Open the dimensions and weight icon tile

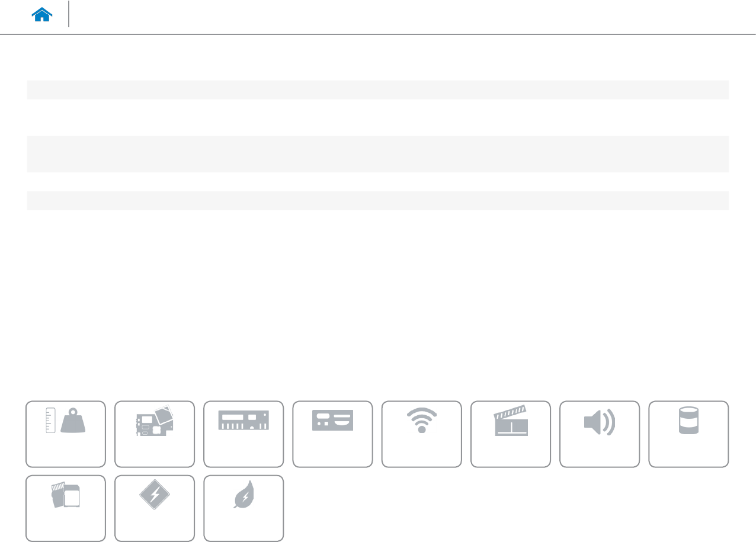tap(66, 434)
